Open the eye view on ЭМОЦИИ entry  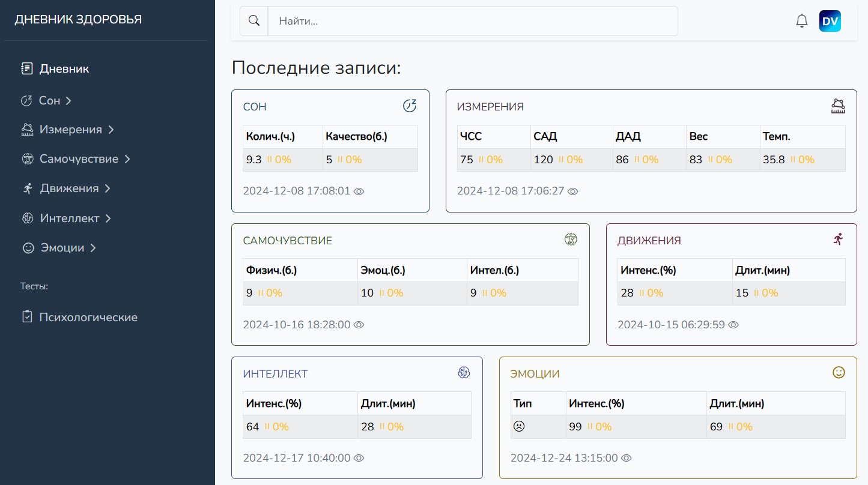pos(626,458)
